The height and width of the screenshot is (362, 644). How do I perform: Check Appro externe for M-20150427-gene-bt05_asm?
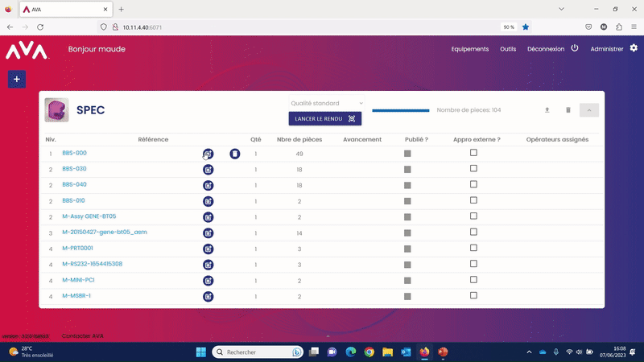(473, 232)
